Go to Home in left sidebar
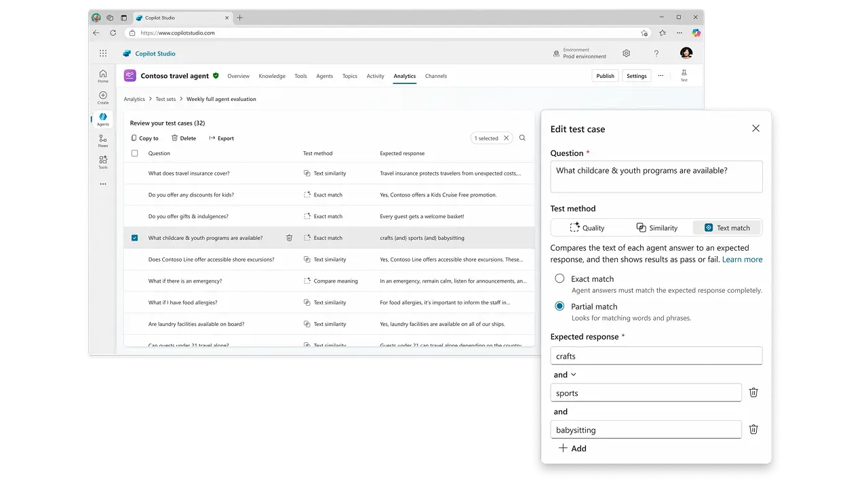The image size is (868, 488). pyautogui.click(x=103, y=76)
